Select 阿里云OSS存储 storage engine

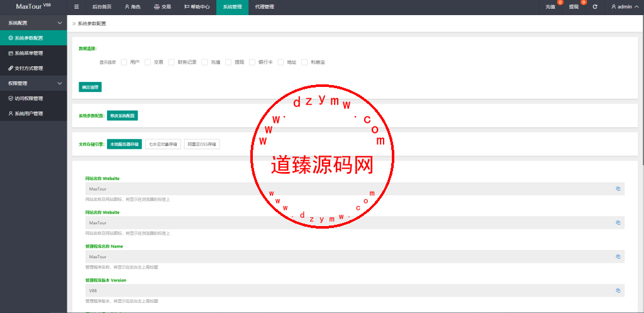pos(202,144)
